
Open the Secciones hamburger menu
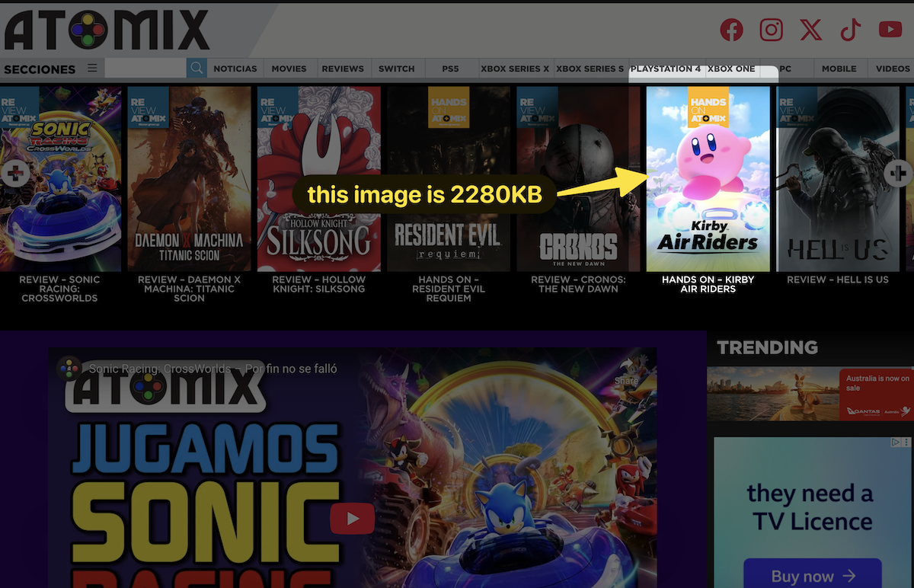pyautogui.click(x=92, y=68)
